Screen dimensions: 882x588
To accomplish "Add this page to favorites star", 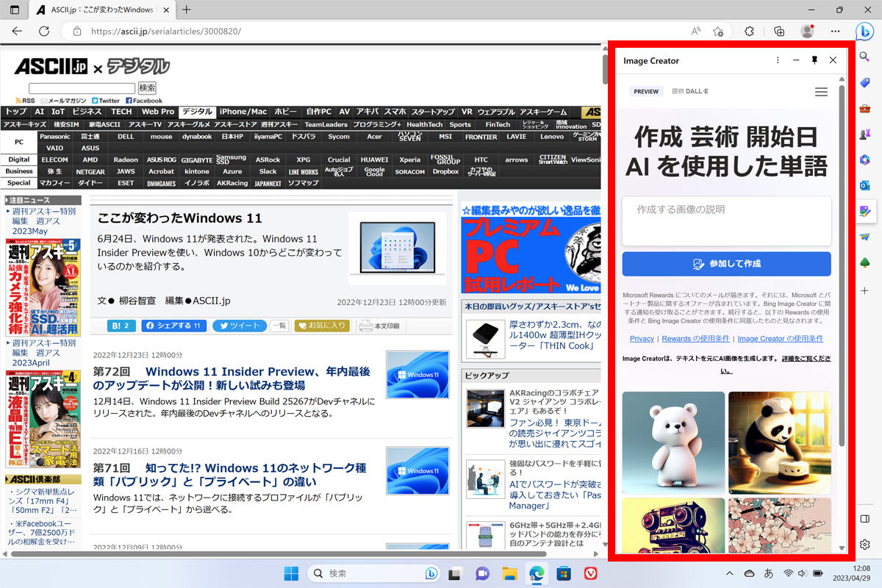I will (718, 32).
